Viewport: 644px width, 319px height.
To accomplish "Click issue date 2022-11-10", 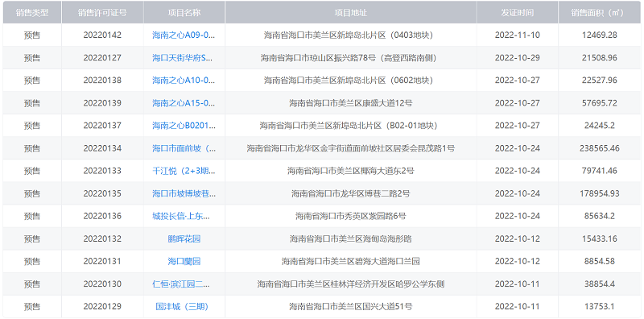I will tap(517, 35).
